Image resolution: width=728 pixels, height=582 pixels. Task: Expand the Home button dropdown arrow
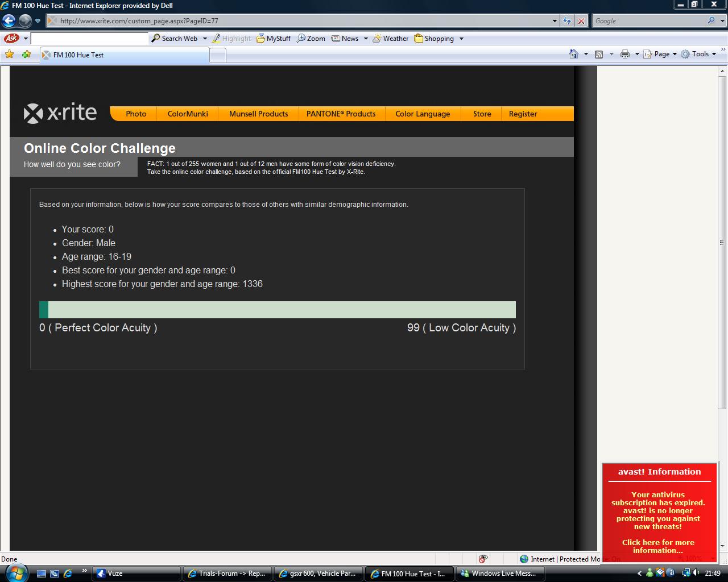(x=586, y=54)
